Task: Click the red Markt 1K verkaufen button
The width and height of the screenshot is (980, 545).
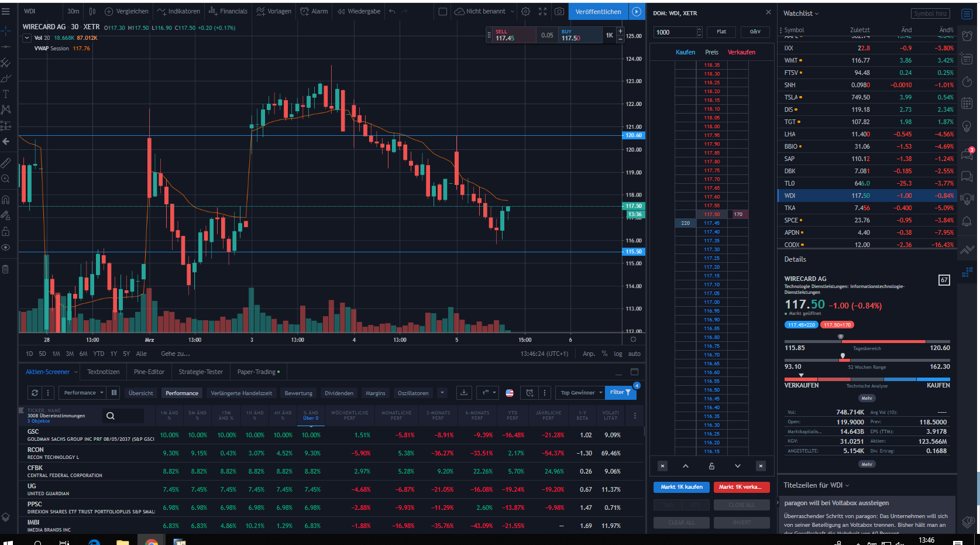Action: 741,487
